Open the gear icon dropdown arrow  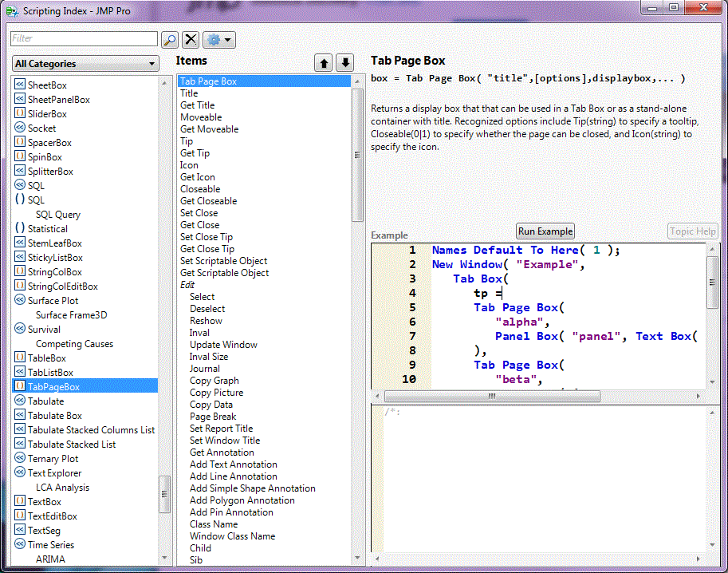tap(226, 38)
